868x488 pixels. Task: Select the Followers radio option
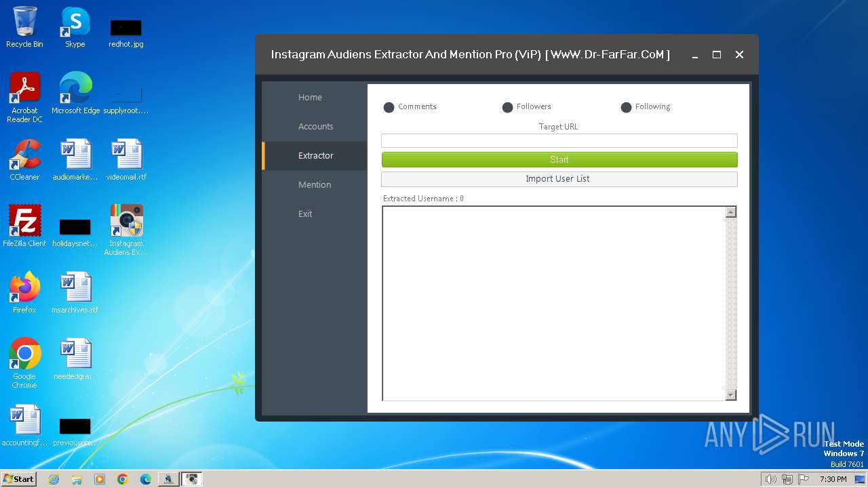(527, 107)
